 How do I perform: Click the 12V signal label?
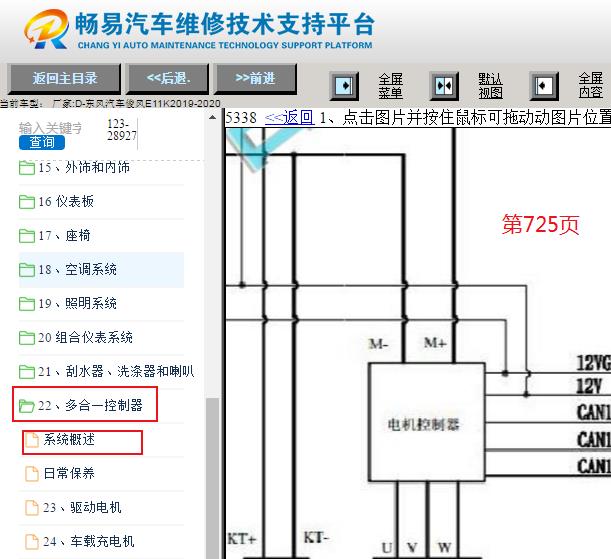click(x=589, y=387)
